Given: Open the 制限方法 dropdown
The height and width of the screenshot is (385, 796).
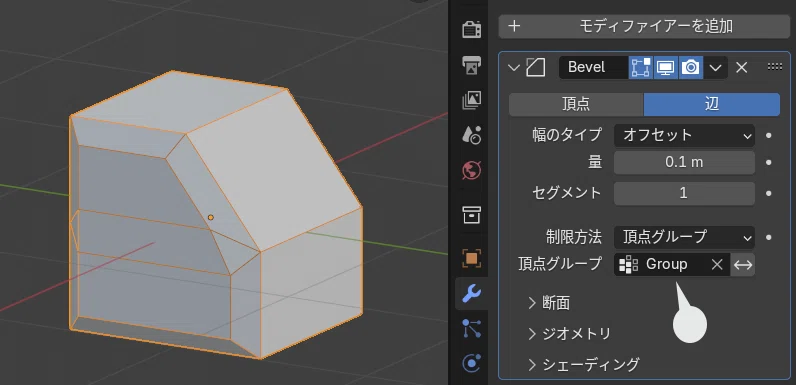Looking at the screenshot, I should click(684, 237).
